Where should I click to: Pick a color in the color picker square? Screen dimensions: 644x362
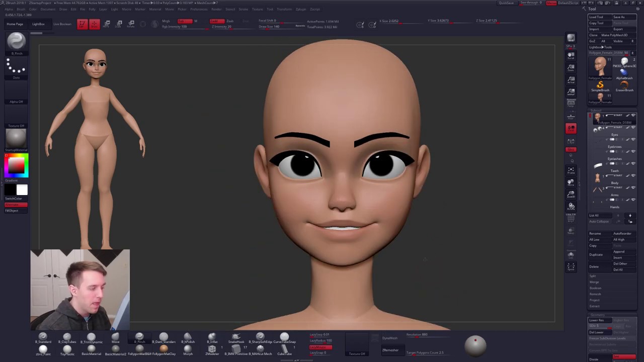point(16,166)
